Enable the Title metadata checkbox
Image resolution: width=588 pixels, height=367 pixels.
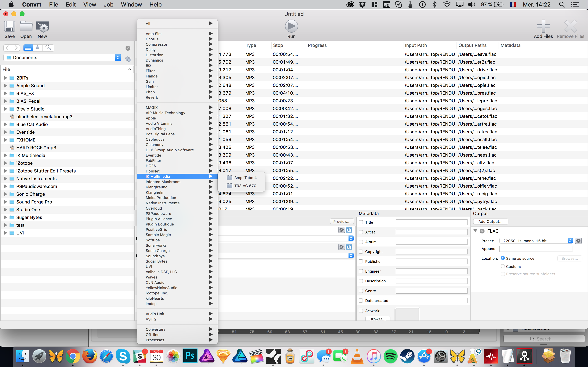361,222
